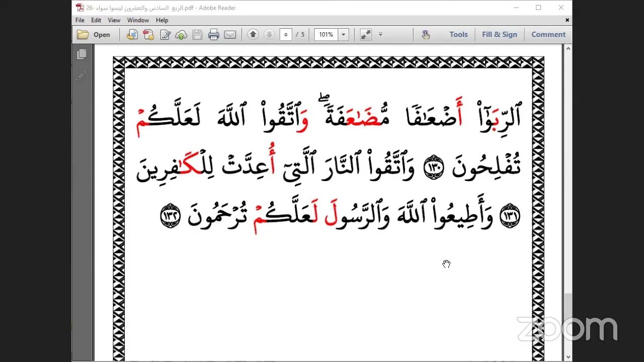This screenshot has height=362, width=644.
Task: Click the verse marker ١٣٢
Action: (x=170, y=217)
